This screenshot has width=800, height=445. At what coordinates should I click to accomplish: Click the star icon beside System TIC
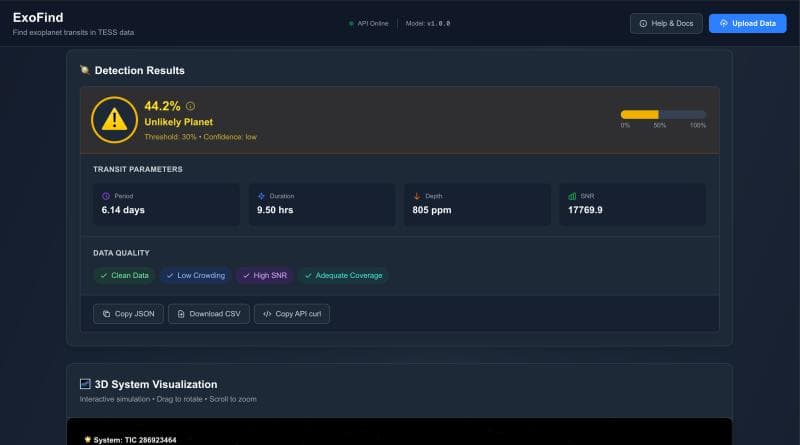87,439
